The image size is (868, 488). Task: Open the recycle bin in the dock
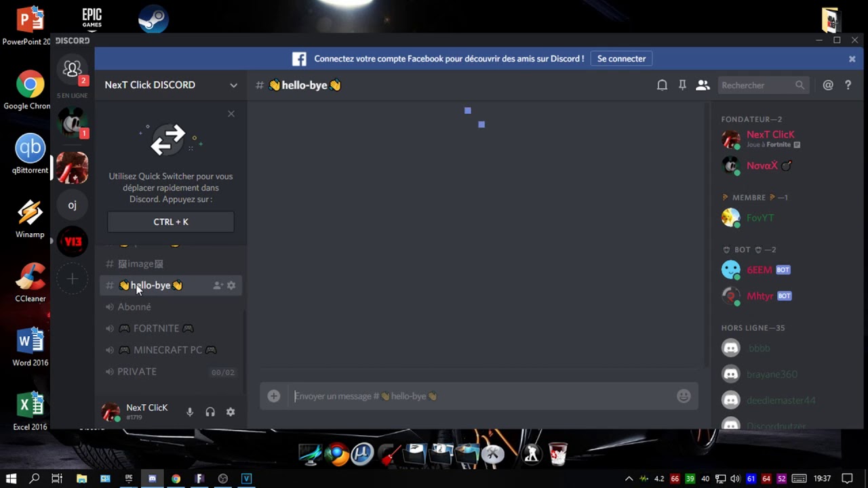click(x=557, y=453)
